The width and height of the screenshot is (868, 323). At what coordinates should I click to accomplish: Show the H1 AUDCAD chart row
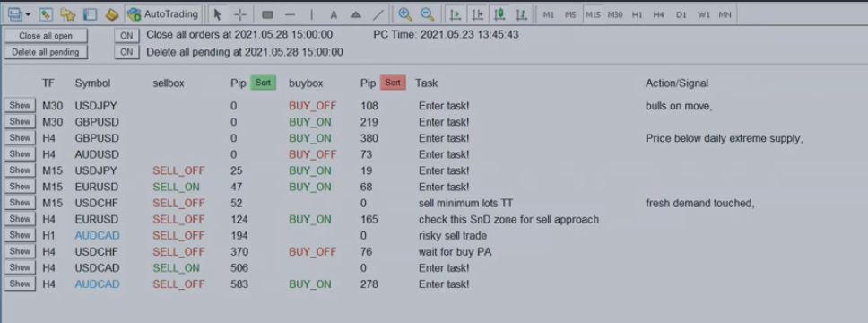tap(20, 235)
